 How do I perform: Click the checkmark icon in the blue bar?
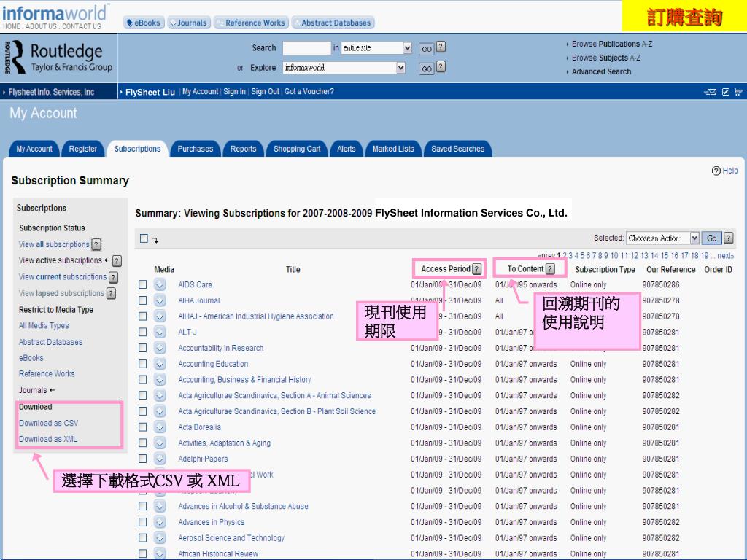[x=726, y=92]
